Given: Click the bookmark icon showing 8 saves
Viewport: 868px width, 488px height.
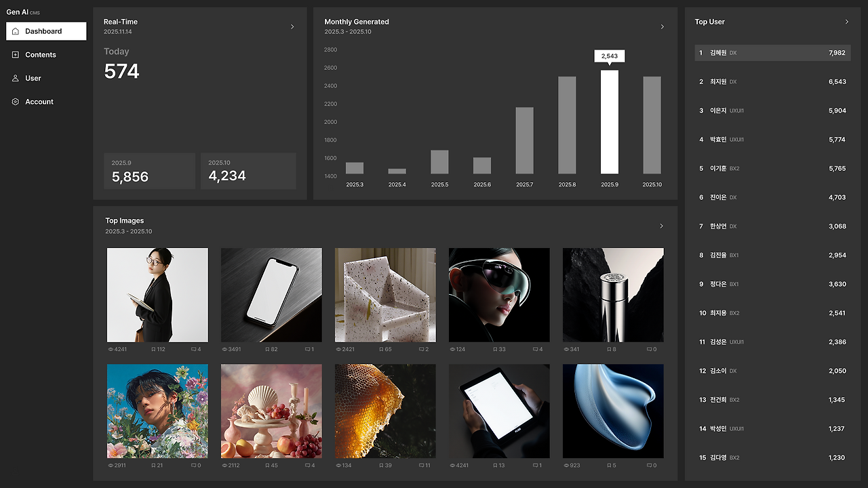Looking at the screenshot, I should (609, 350).
